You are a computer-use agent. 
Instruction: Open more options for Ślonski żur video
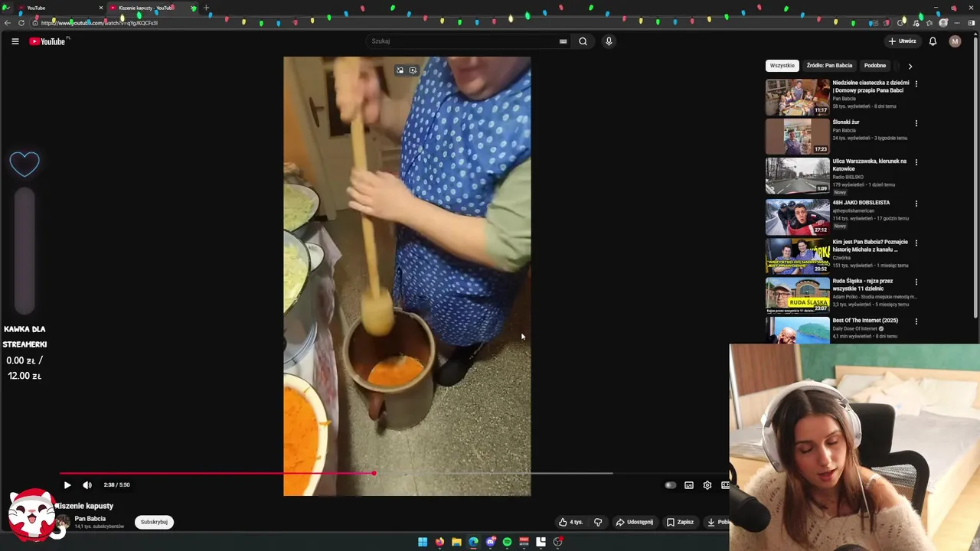[916, 123]
